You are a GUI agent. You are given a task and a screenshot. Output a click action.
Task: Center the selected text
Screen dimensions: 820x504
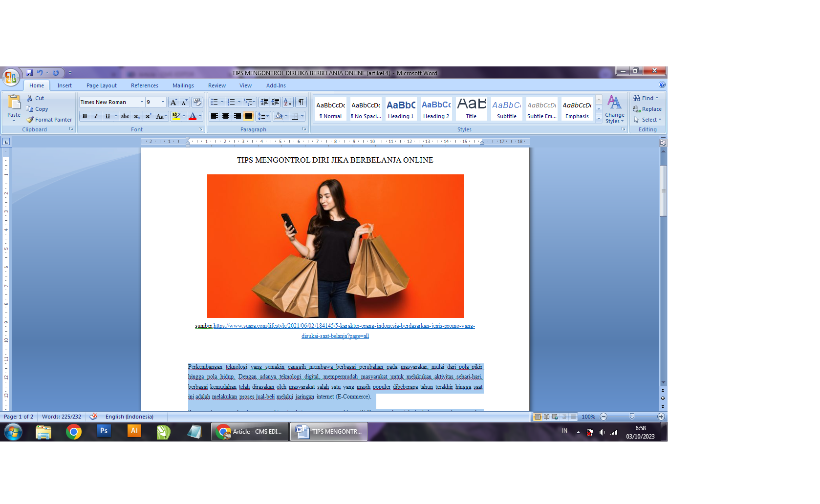coord(226,116)
